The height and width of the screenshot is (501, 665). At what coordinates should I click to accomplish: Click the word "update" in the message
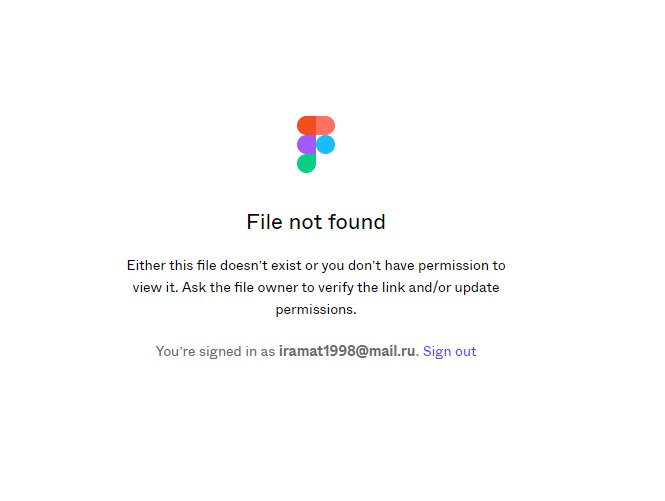tap(477, 288)
